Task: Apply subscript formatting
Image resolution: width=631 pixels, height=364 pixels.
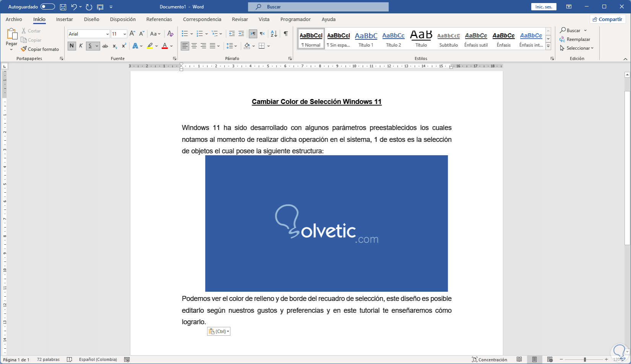Action: click(x=115, y=46)
